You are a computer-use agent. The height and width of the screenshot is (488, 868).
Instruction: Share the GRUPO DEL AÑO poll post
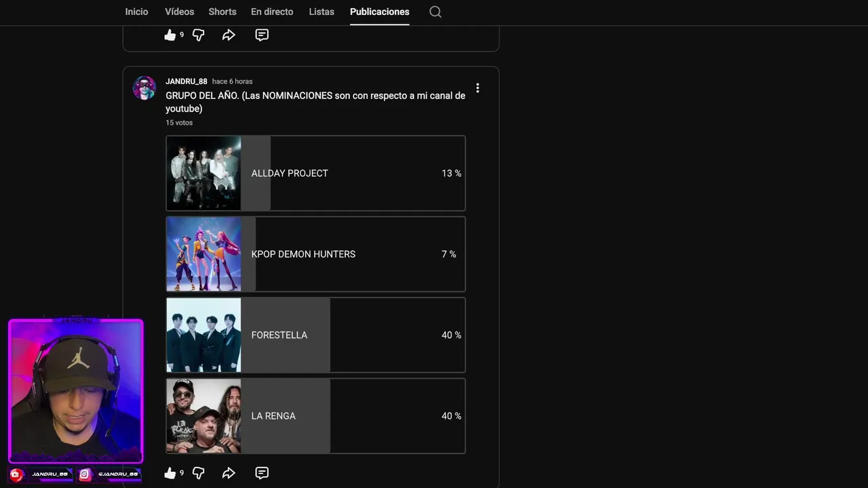click(x=229, y=473)
